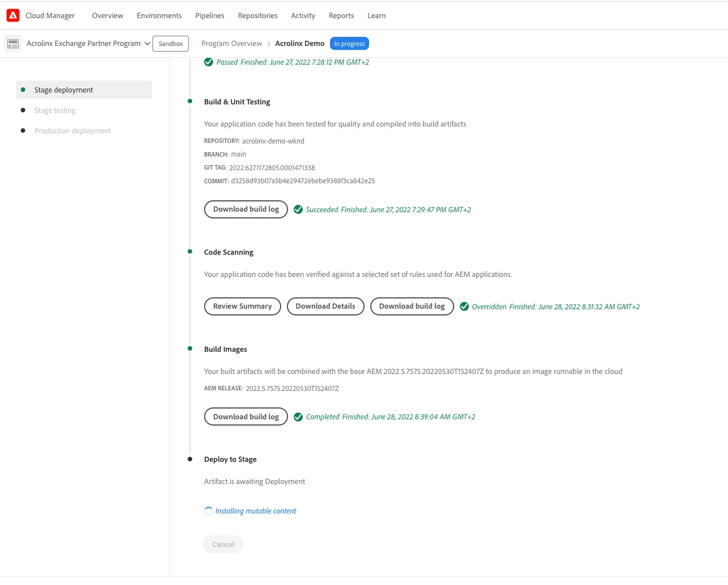
Task: Click the Succeeded green checkmark icon
Action: click(298, 210)
